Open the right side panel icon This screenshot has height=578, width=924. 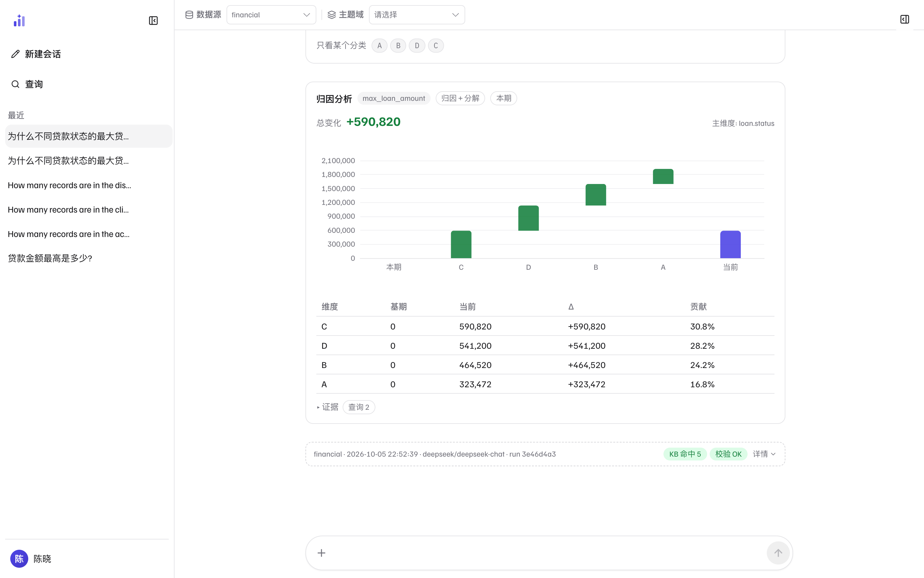coord(904,19)
